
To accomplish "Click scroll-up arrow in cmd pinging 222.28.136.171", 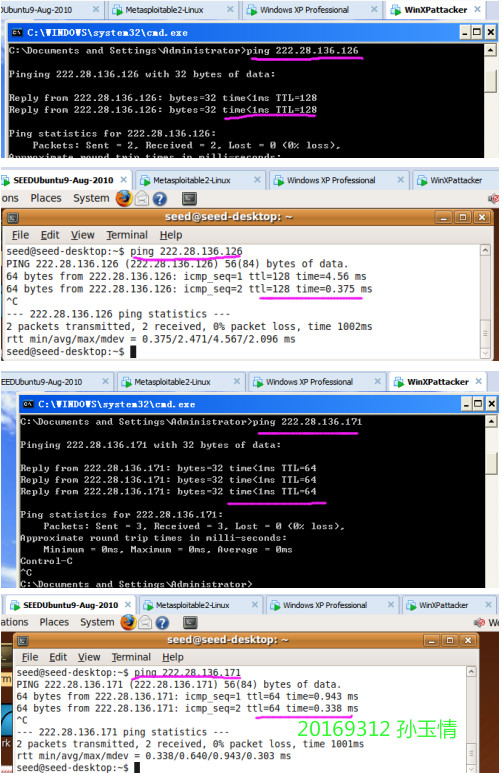I will tap(492, 422).
